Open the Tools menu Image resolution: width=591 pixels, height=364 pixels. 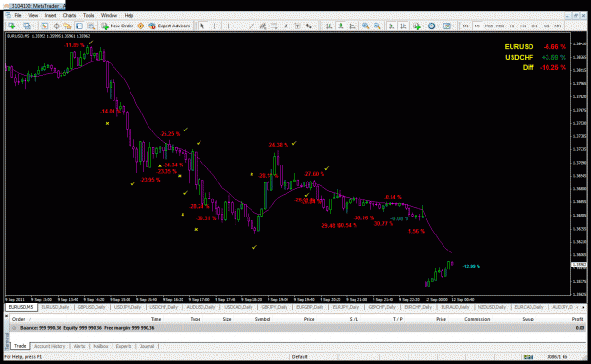pos(89,15)
